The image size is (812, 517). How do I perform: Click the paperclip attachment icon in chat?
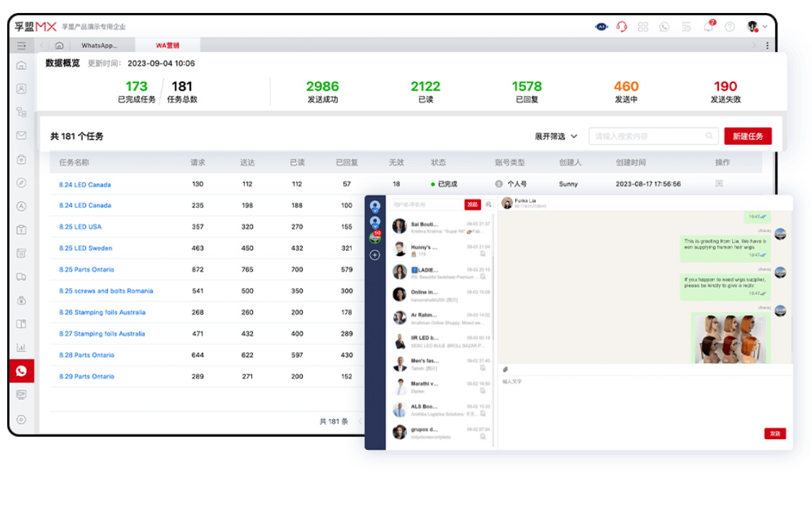point(506,369)
